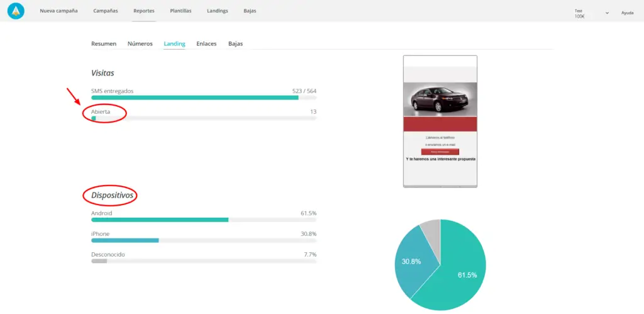Select the Landing report tab

pos(174,44)
